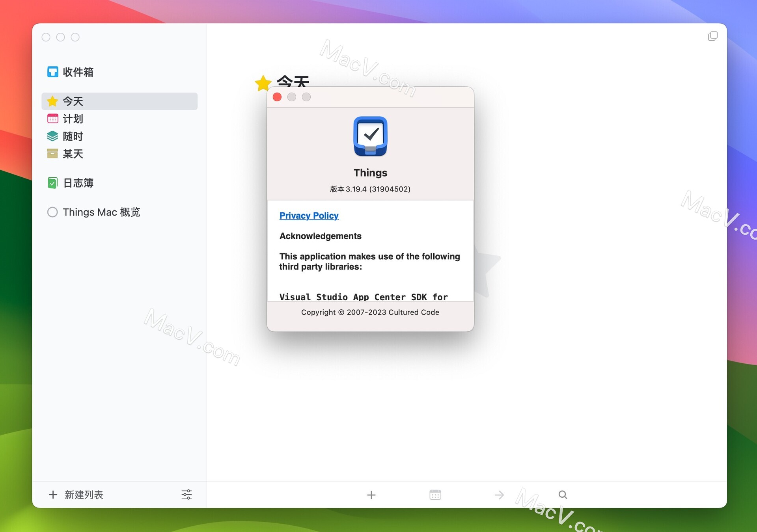Click the Things title in About dialog
757x532 pixels.
(370, 173)
